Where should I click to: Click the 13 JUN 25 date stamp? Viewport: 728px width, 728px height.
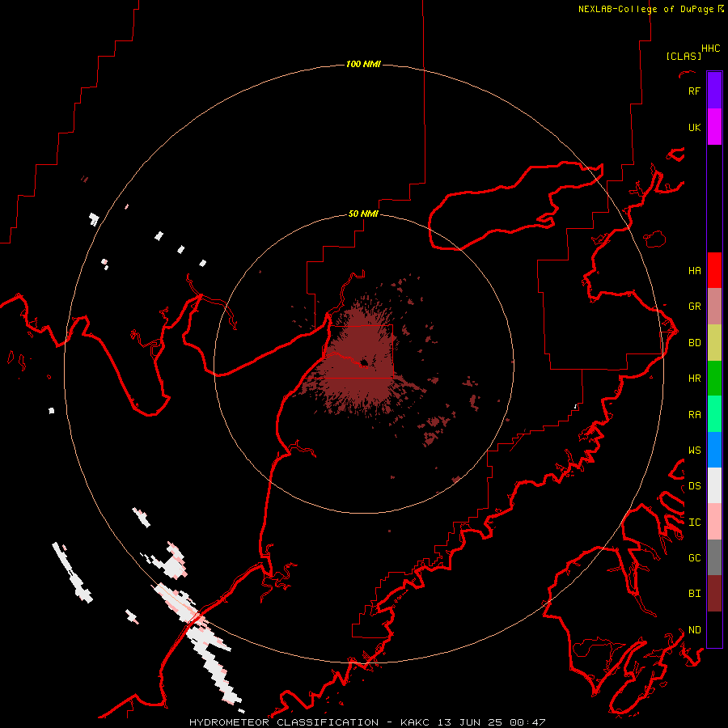click(470, 722)
